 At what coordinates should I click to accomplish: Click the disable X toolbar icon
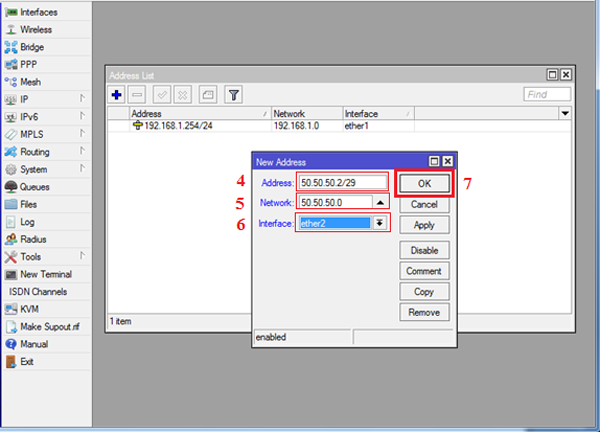pos(183,94)
